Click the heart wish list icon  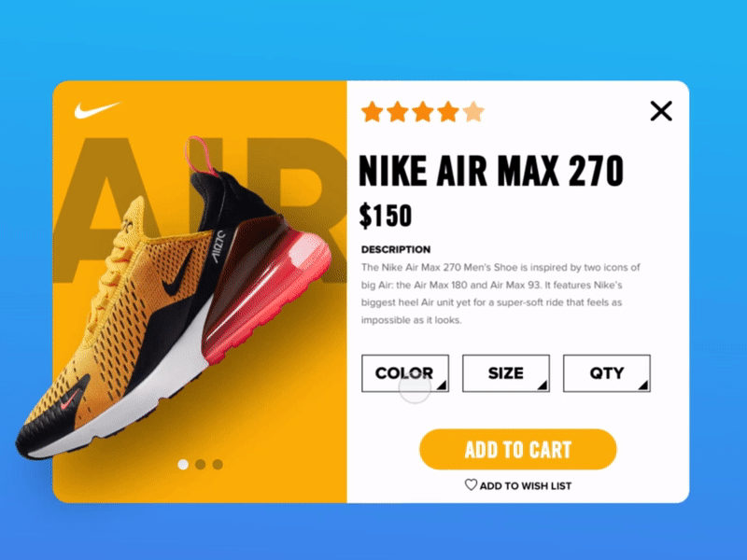[471, 484]
